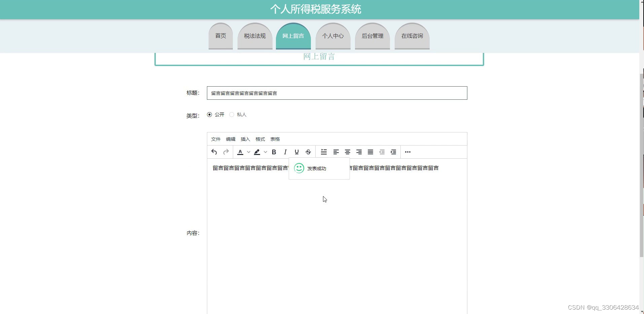The height and width of the screenshot is (314, 644).
Task: Open the 插入 editor menu
Action: (245, 139)
